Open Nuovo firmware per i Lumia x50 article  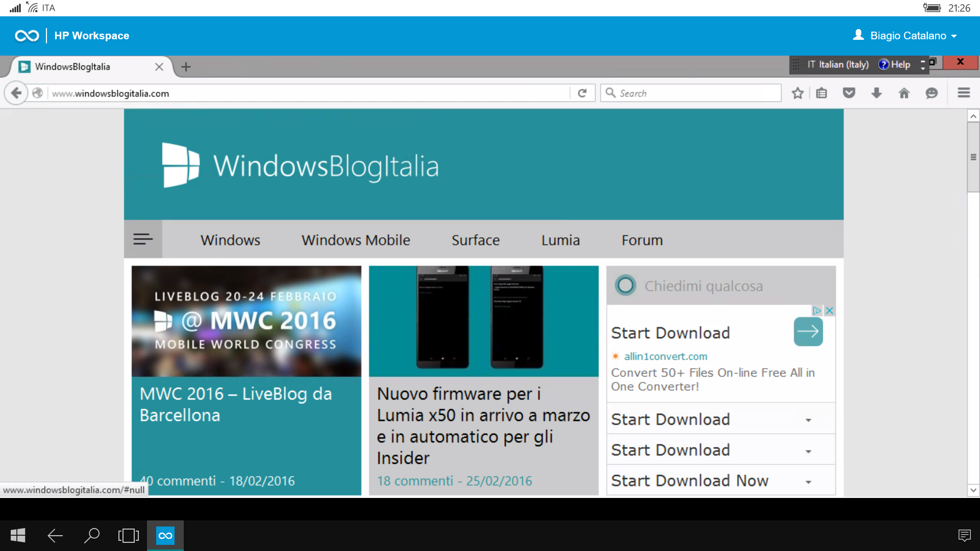point(483,426)
